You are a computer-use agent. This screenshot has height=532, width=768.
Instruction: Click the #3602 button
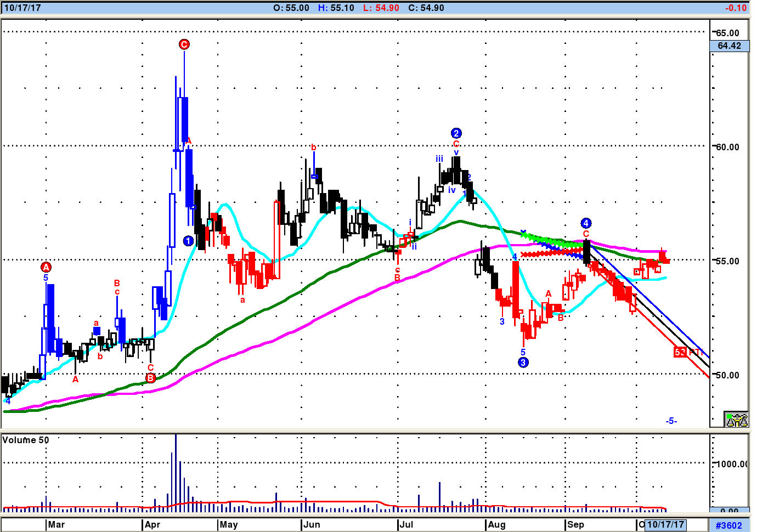click(x=729, y=525)
